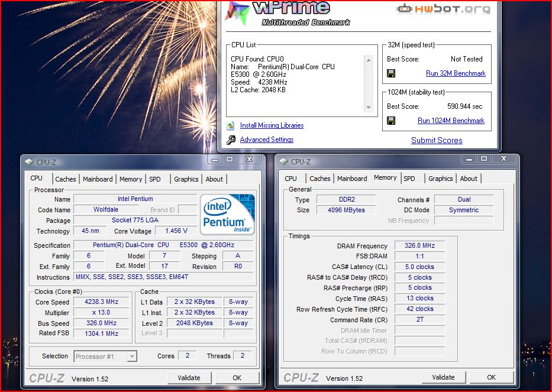Click the Channels # Dual field
552x392 pixels.
[464, 199]
